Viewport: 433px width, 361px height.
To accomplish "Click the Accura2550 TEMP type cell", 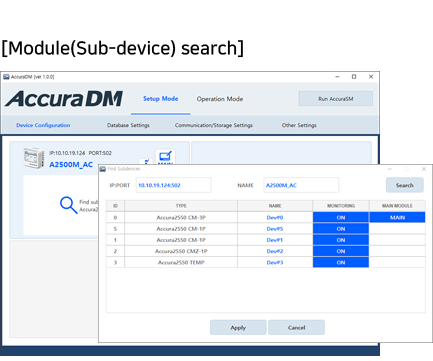I will pyautogui.click(x=181, y=262).
